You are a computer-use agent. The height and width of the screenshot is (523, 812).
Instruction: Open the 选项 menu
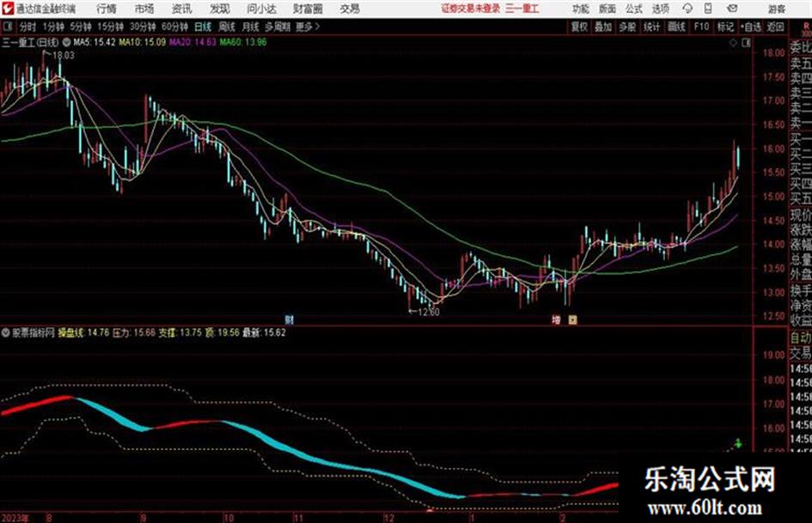(x=661, y=9)
